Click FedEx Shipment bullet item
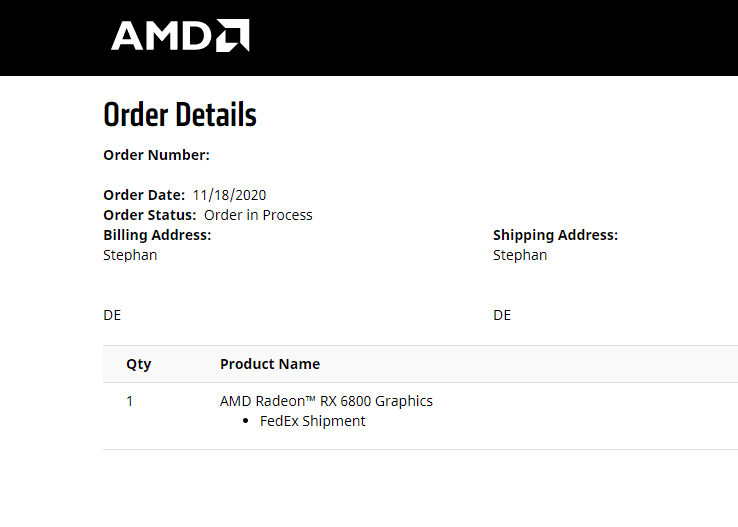 click(312, 421)
